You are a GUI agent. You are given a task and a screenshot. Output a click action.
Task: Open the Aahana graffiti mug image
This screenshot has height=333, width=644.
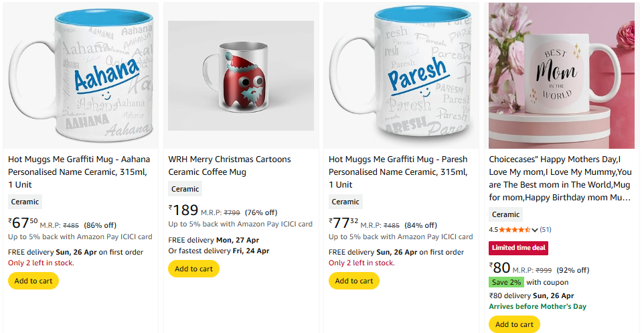(80, 75)
